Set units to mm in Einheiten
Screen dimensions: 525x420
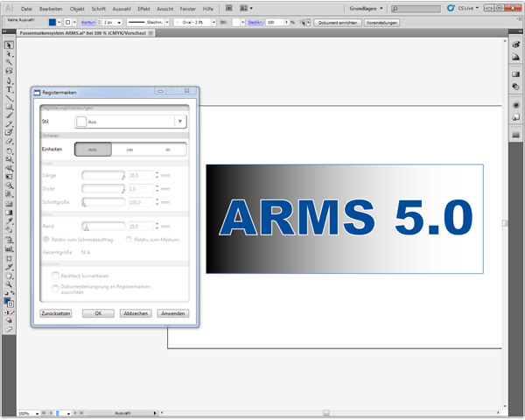(93, 150)
